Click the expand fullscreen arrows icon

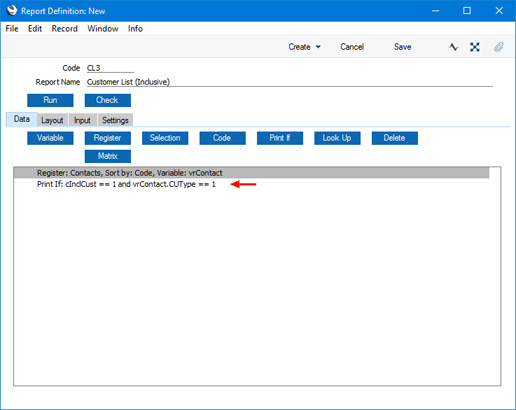point(475,47)
